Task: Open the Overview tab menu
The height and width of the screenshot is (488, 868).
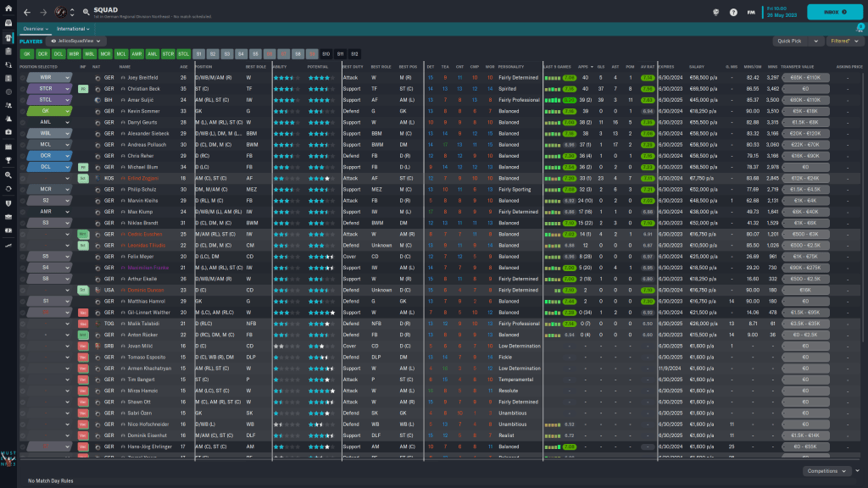Action: point(36,28)
